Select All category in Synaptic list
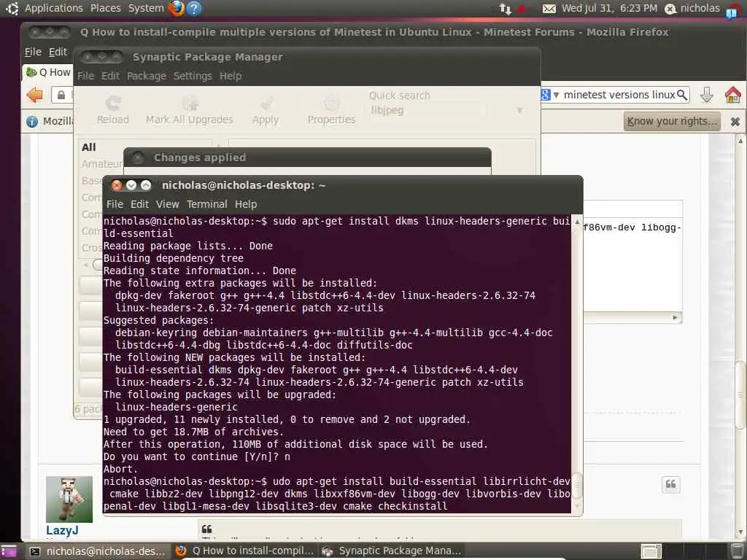Image resolution: width=747 pixels, height=560 pixels. coord(88,147)
